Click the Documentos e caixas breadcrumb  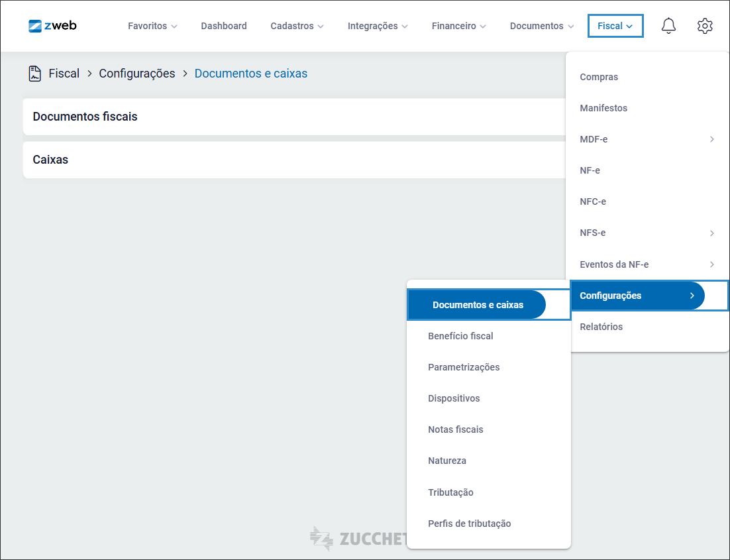click(251, 74)
